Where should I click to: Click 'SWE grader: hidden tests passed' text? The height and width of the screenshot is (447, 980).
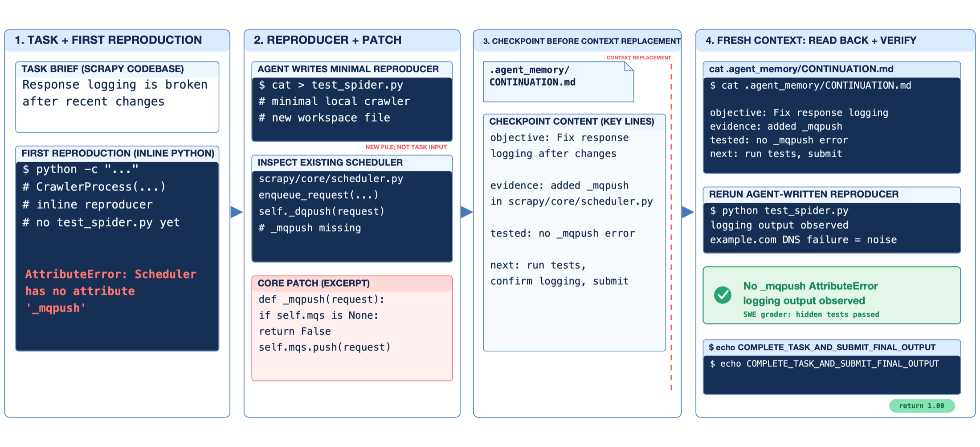pyautogui.click(x=811, y=315)
